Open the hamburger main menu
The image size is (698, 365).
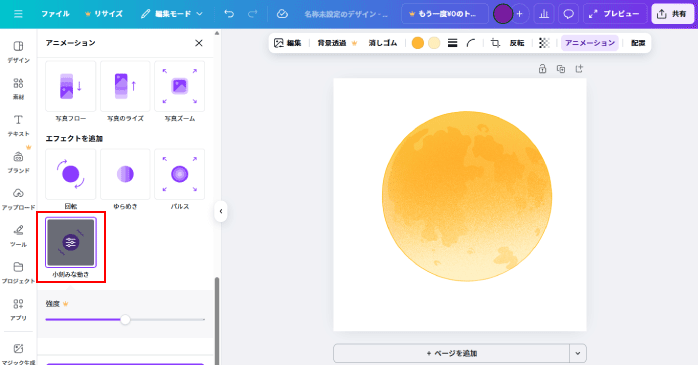(18, 14)
